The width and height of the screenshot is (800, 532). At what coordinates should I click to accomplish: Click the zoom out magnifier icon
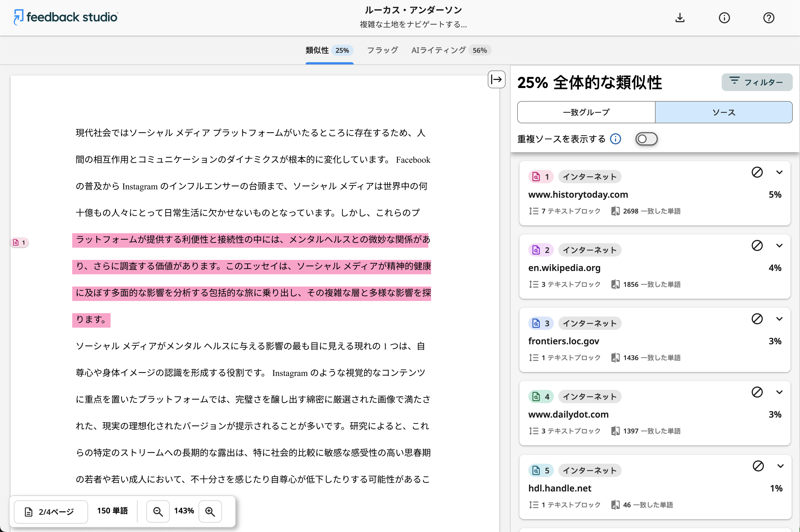click(x=158, y=511)
